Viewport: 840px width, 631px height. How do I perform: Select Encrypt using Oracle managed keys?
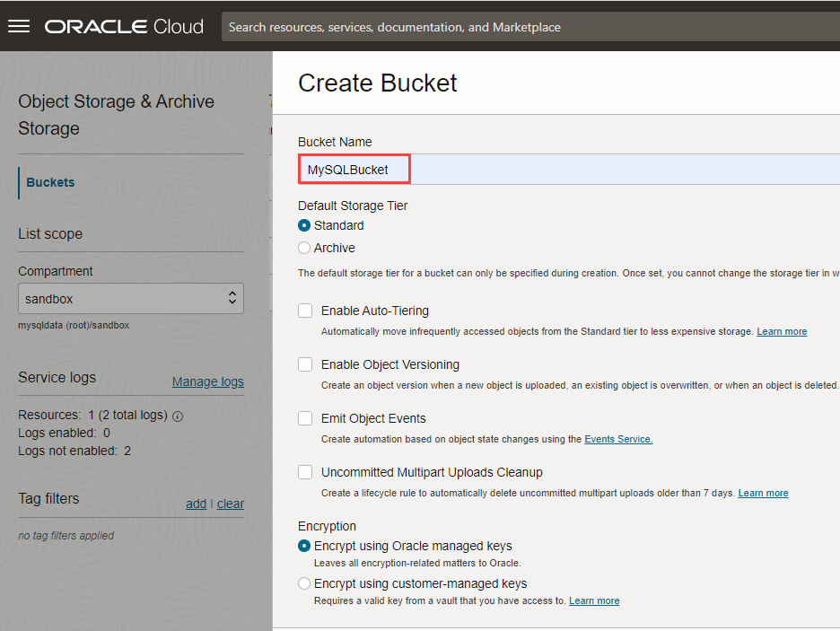[x=304, y=545]
